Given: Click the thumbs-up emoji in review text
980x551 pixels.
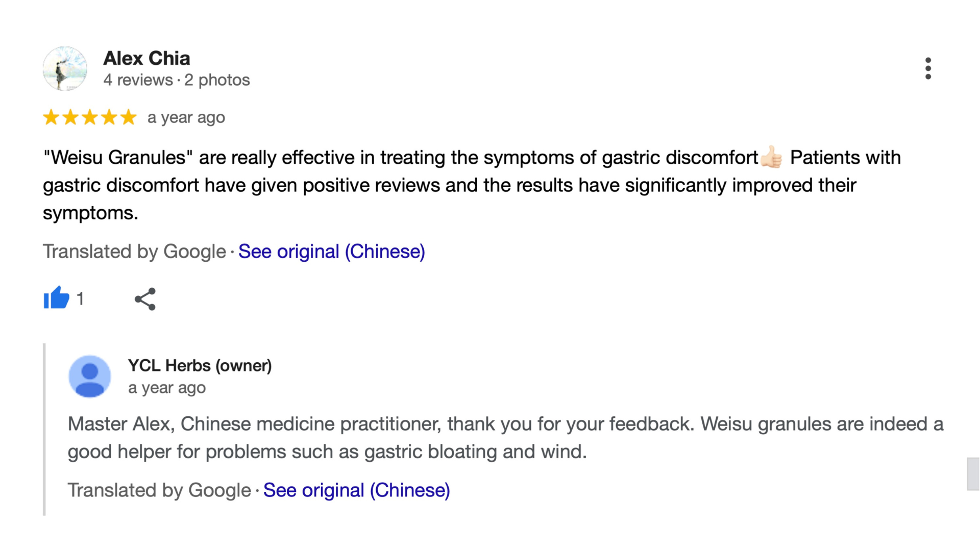Looking at the screenshot, I should 771,157.
